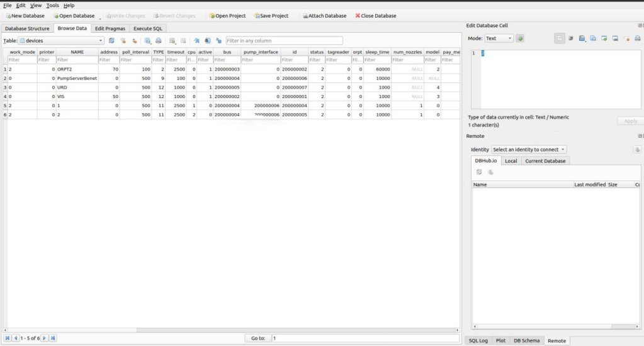Open the Identity selection dropdown
The height and width of the screenshot is (346, 644).
click(x=529, y=150)
